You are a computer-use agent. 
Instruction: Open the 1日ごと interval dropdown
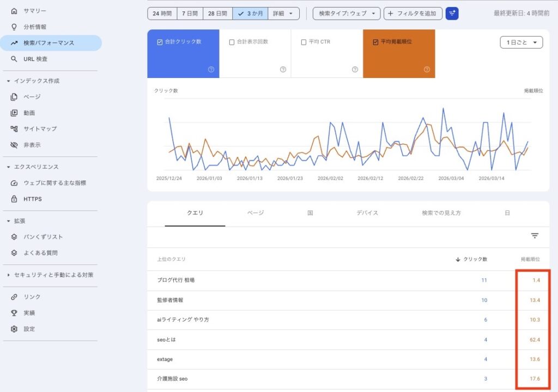(x=521, y=43)
